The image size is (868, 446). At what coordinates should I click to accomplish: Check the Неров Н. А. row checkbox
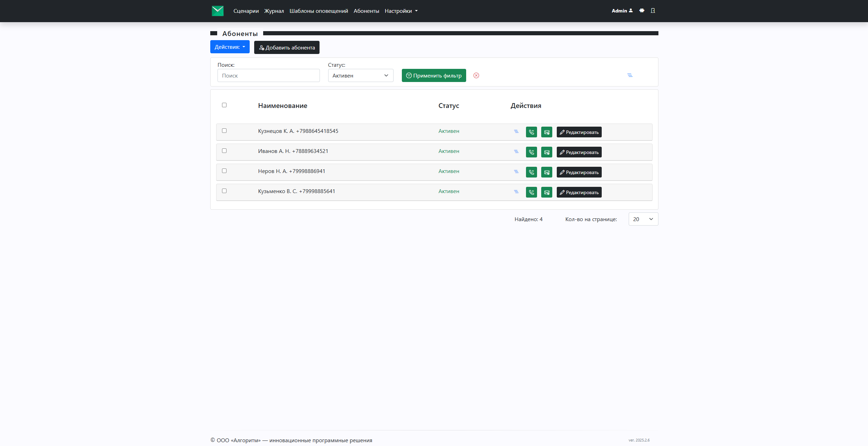click(224, 171)
